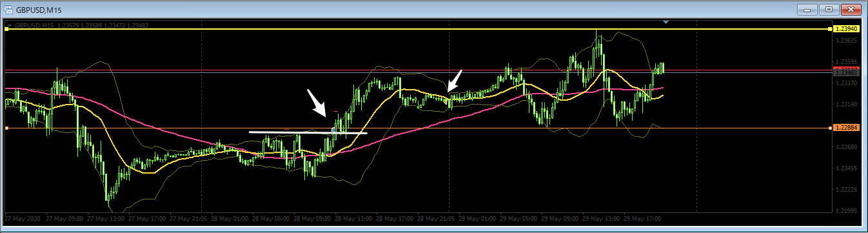Click the yellow line's right-end handle by 1.23940
Image resolution: width=868 pixels, height=233 pixels.
coord(830,29)
